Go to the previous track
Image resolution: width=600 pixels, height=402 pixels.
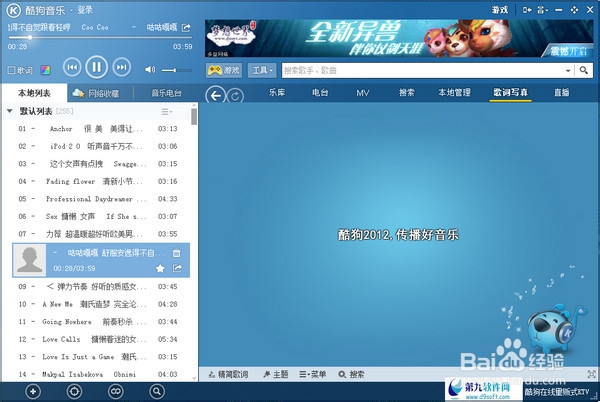tap(72, 67)
